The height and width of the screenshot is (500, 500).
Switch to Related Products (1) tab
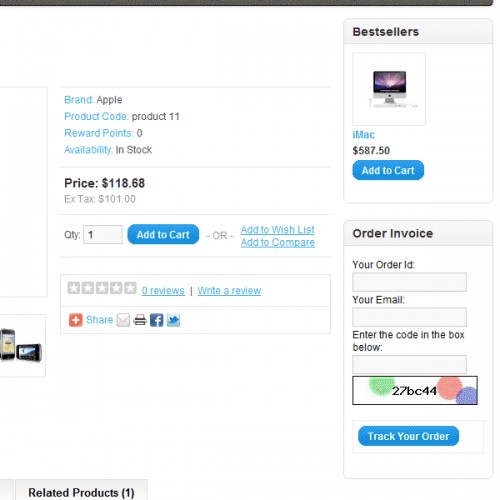[81, 492]
